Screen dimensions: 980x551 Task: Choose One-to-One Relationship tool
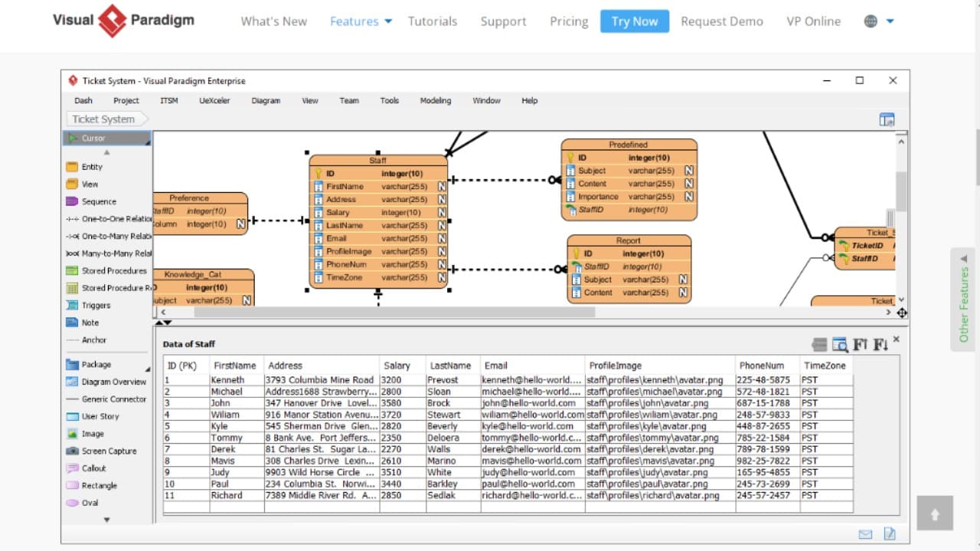point(108,219)
